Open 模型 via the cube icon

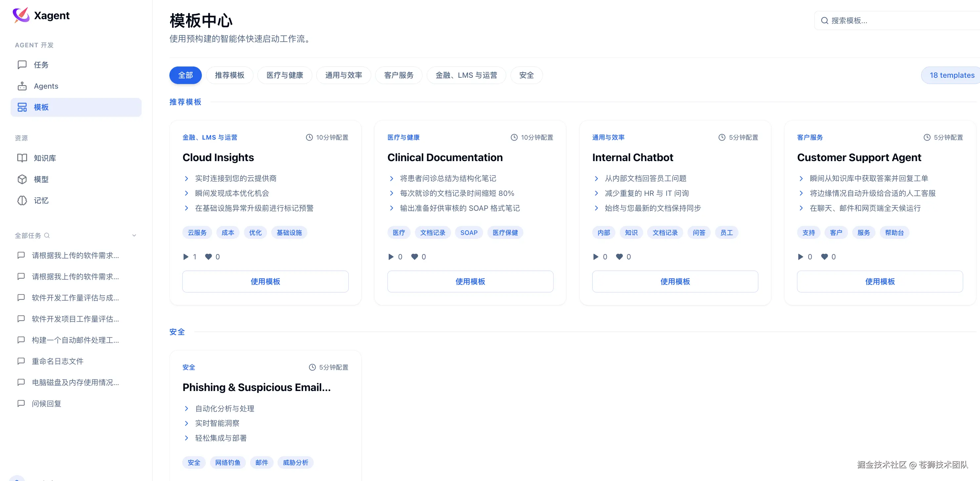(x=22, y=179)
